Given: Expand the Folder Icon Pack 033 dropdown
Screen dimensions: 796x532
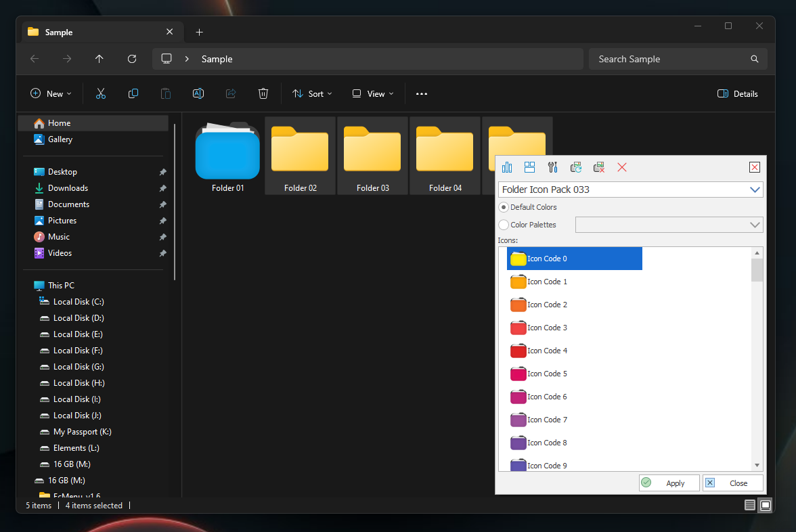Looking at the screenshot, I should (754, 190).
